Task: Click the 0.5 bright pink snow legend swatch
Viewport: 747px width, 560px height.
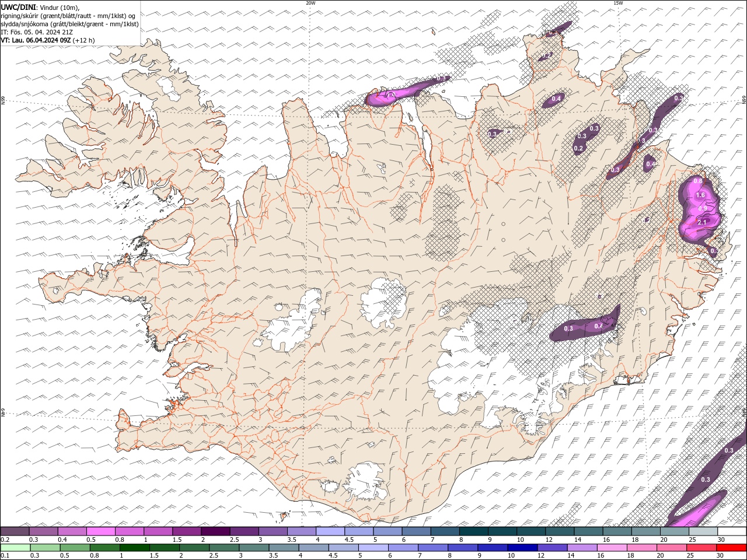Action: [x=101, y=531]
